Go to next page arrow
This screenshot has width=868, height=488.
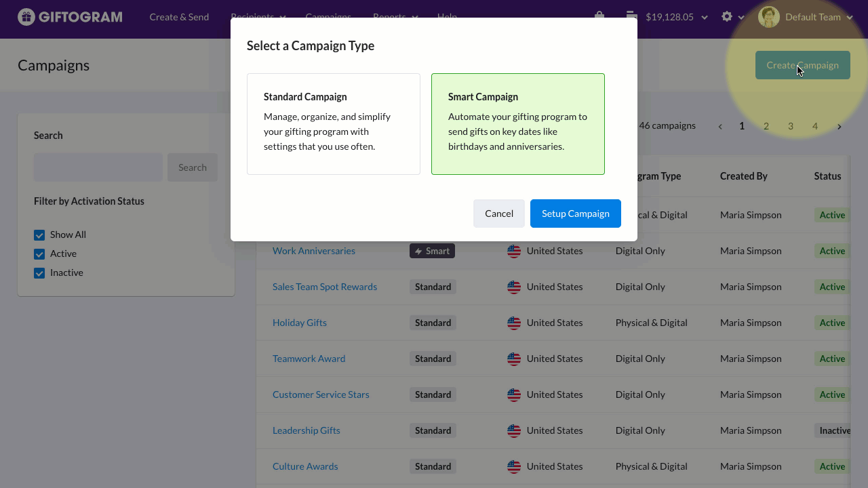click(840, 126)
